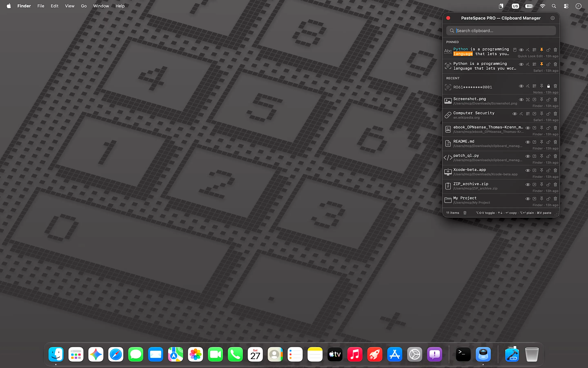Image resolution: width=588 pixels, height=368 pixels.
Task: Unpin the Safari Python text item
Action: pyautogui.click(x=542, y=64)
